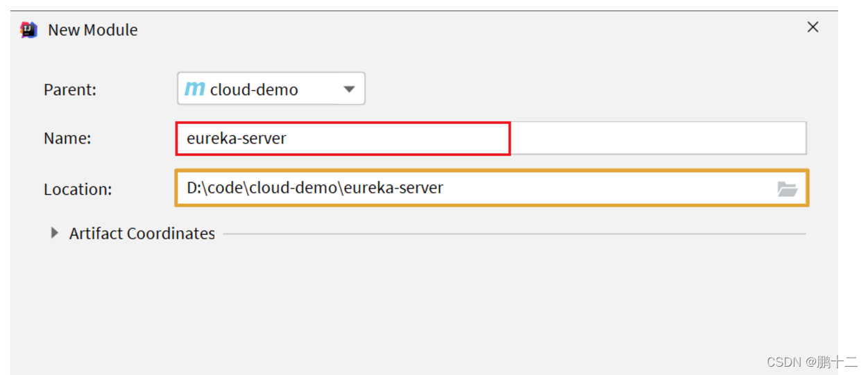Click the Parent: label

70,89
